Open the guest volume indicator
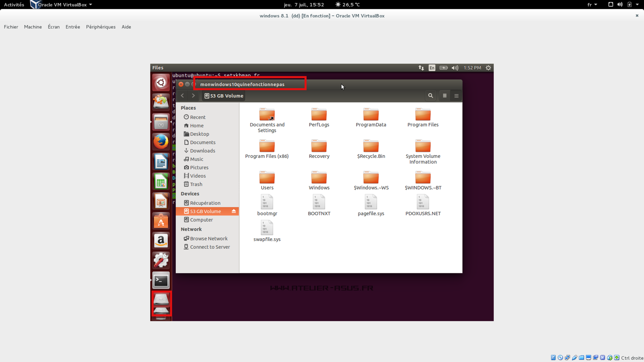 [x=455, y=68]
